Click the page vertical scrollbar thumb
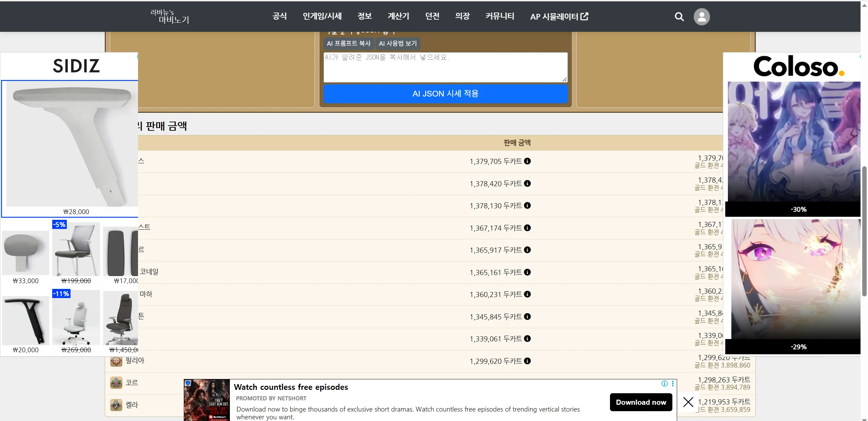The width and height of the screenshot is (868, 421). pyautogui.click(x=864, y=231)
